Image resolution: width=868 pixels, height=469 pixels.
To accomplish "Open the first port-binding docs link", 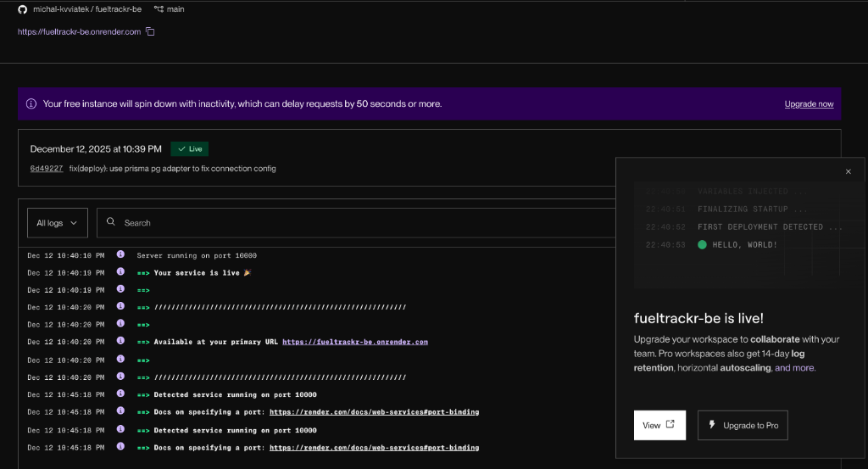I will 374,412.
